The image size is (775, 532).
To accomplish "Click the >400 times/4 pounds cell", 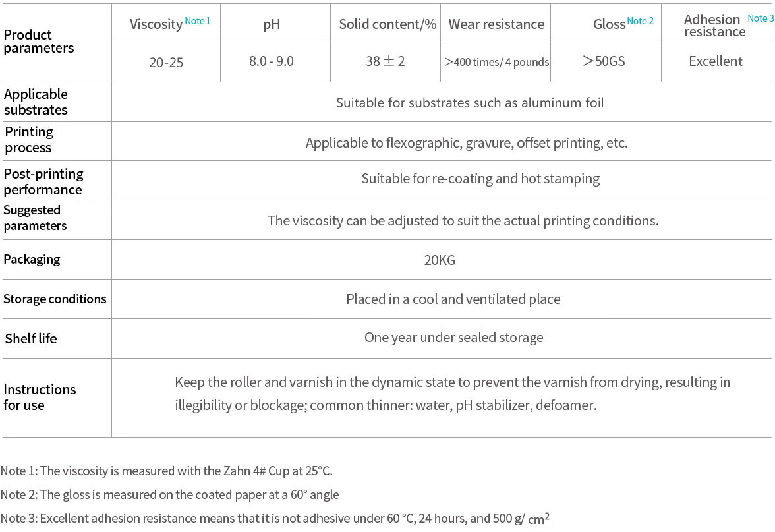I will 496,62.
